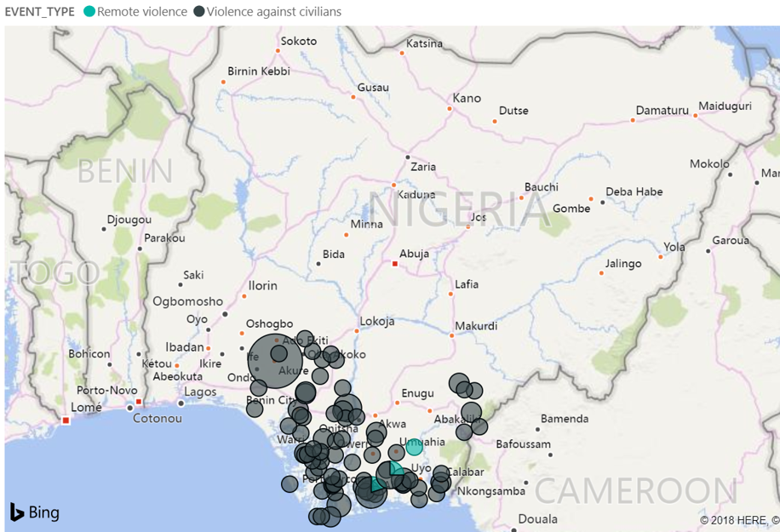Screen dimensions: 780x532
Task: Click the Kano city dot marker
Action: coord(450,109)
